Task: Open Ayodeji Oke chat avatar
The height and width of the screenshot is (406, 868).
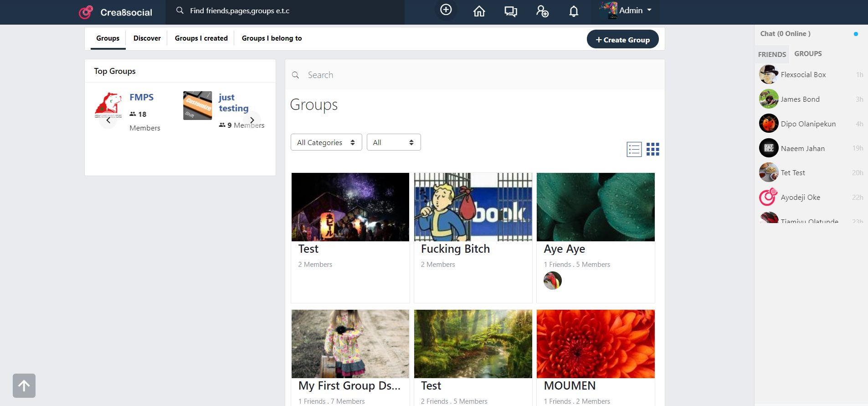Action: click(x=769, y=197)
